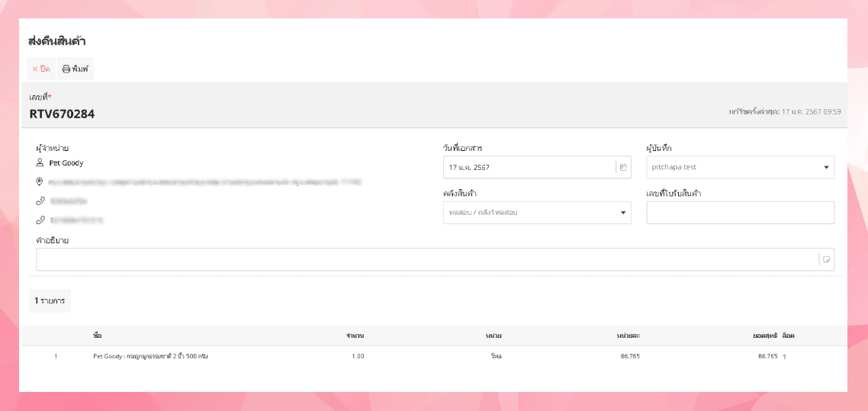Click the first phone icon
The height and width of the screenshot is (411, 868).
point(40,201)
